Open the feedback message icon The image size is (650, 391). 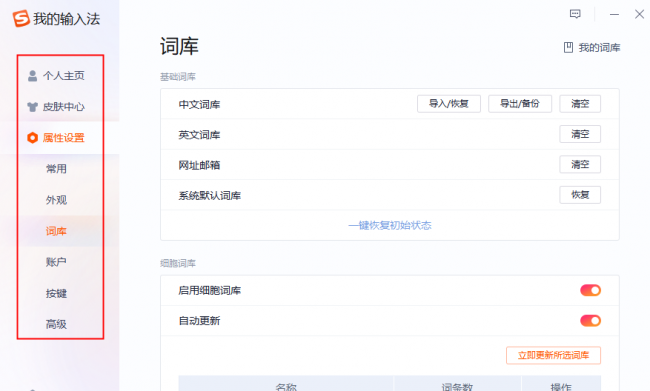[575, 14]
